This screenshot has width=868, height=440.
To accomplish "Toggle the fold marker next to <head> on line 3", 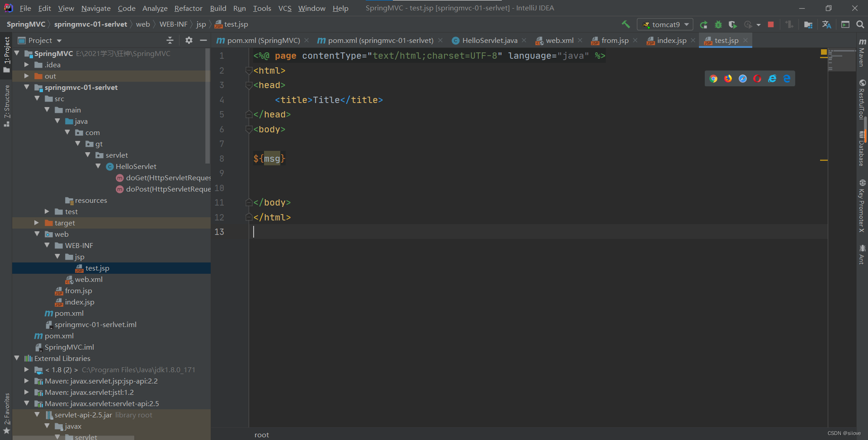I will (x=248, y=85).
